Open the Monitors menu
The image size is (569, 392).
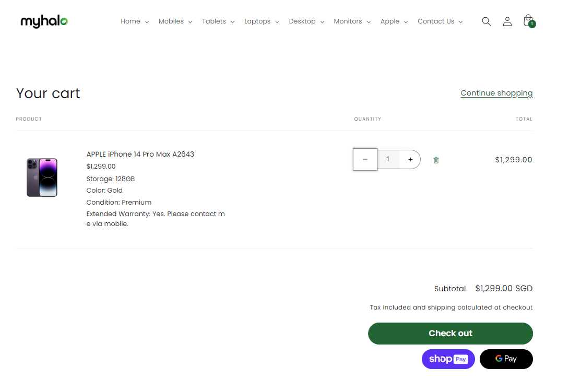[x=352, y=21]
